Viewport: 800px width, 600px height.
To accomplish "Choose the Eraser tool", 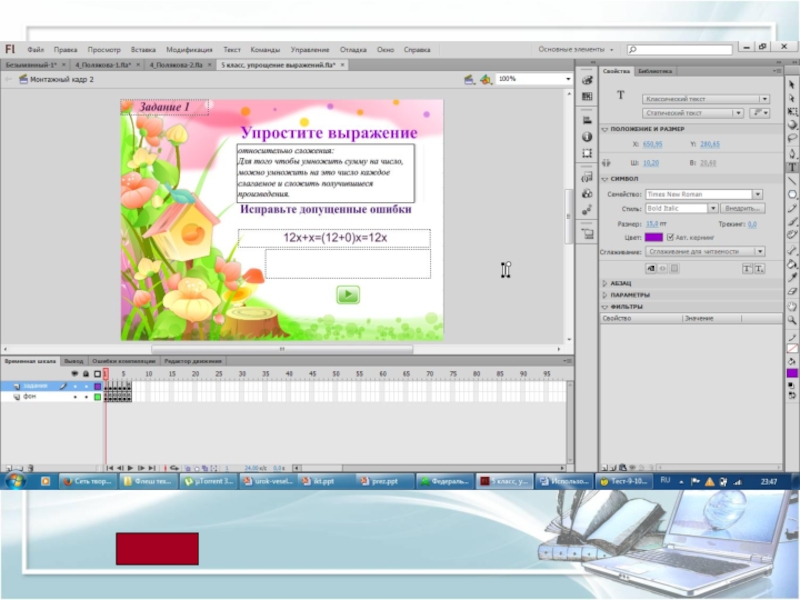I will [792, 291].
